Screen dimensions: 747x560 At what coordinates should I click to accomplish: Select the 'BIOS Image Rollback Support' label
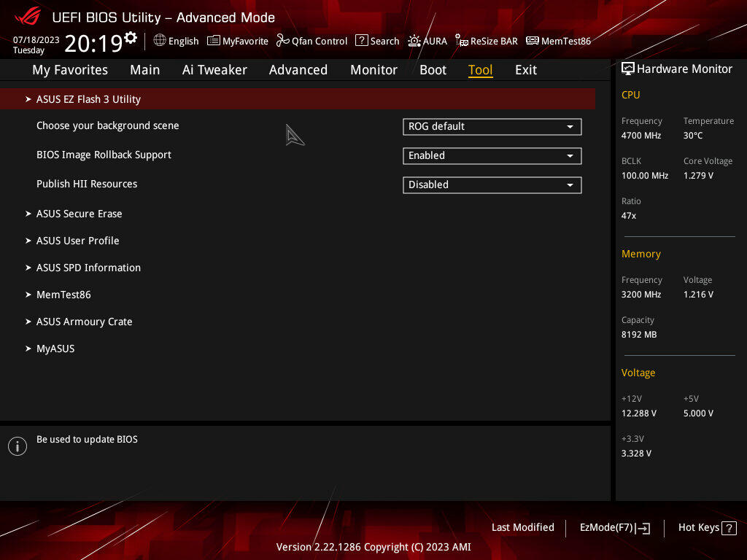pos(104,155)
